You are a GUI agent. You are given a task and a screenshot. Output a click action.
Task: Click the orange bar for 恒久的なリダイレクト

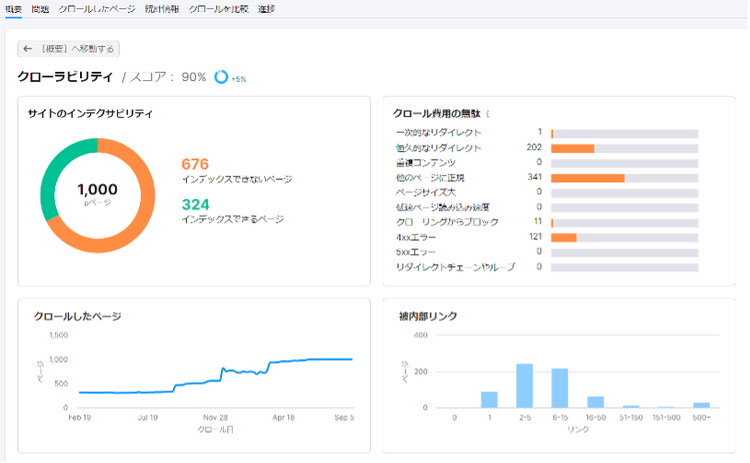click(x=573, y=149)
